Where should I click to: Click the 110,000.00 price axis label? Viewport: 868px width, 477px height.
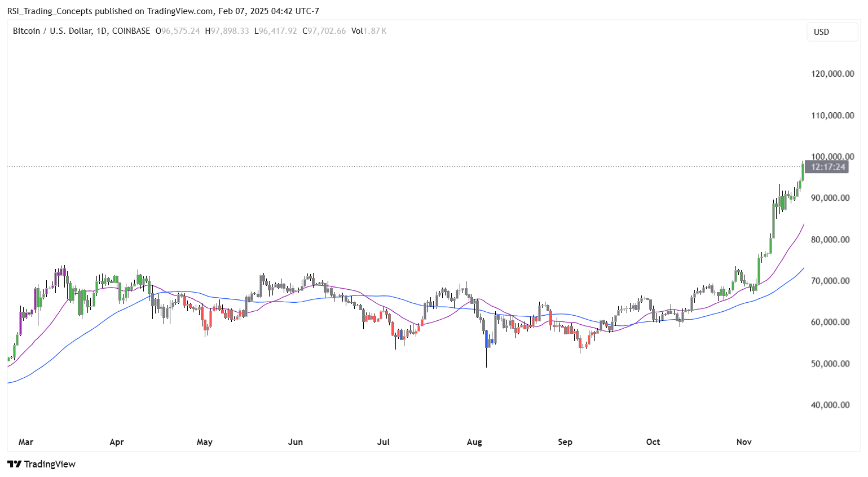click(832, 116)
